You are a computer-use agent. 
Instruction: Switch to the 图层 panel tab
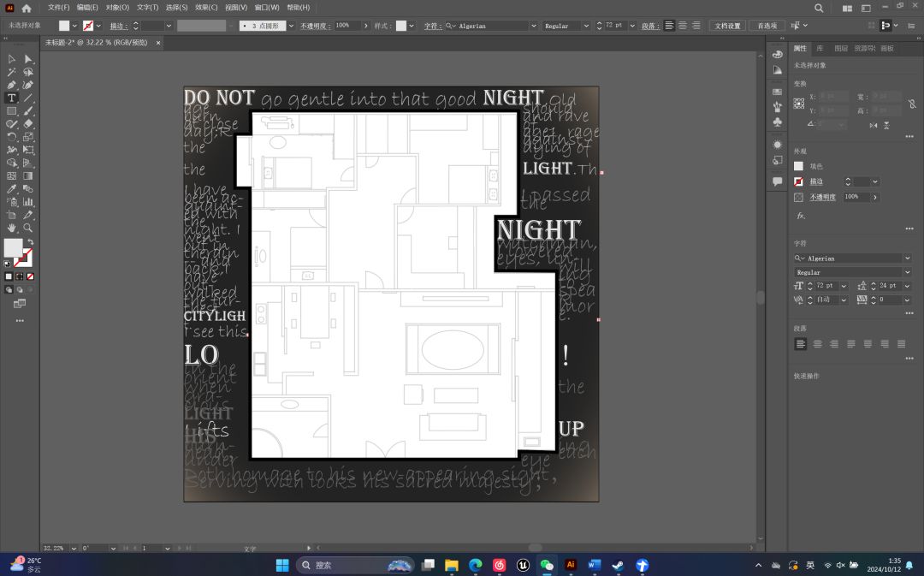pos(841,48)
